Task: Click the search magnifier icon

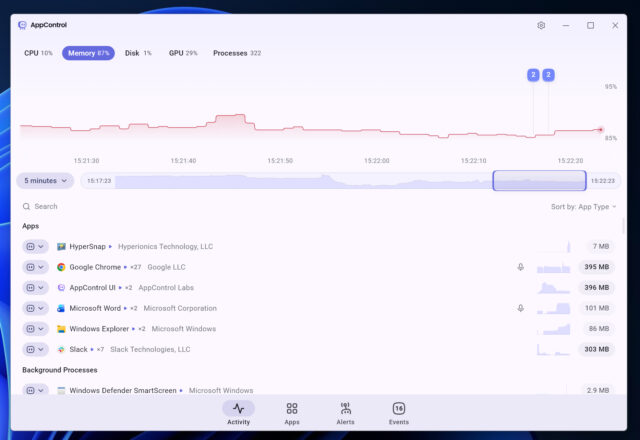Action: point(27,207)
